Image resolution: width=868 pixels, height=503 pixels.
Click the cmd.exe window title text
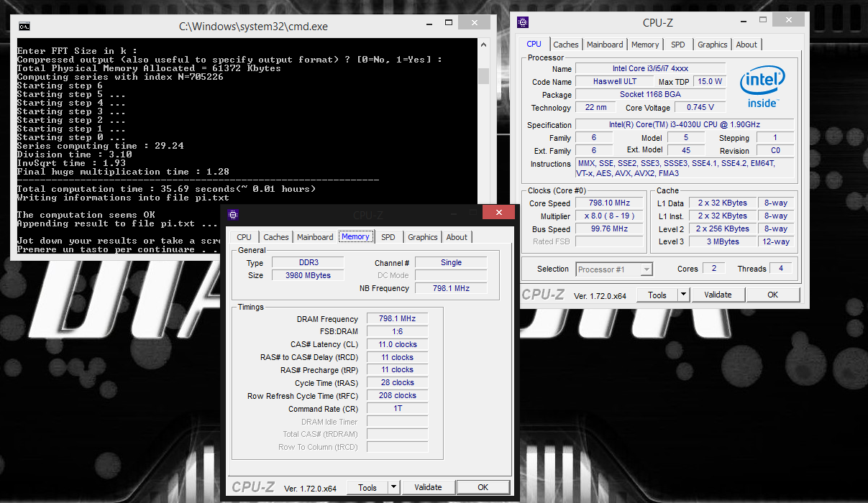click(x=253, y=27)
